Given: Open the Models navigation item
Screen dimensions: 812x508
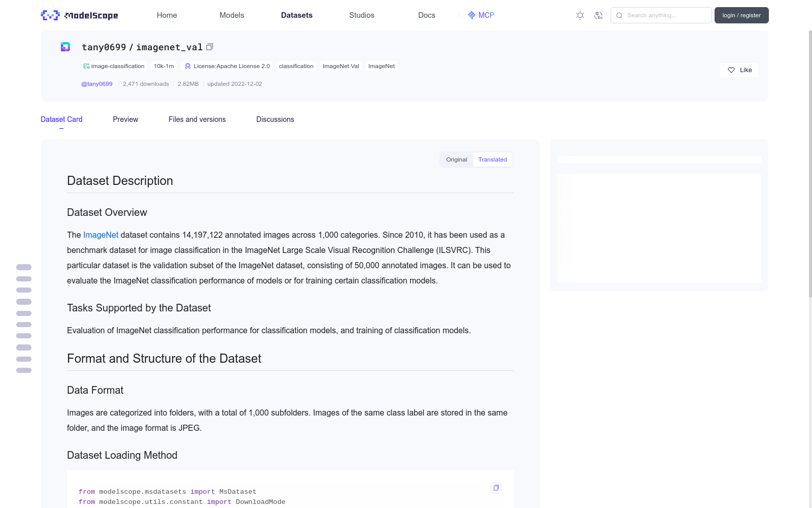Looking at the screenshot, I should 232,15.
